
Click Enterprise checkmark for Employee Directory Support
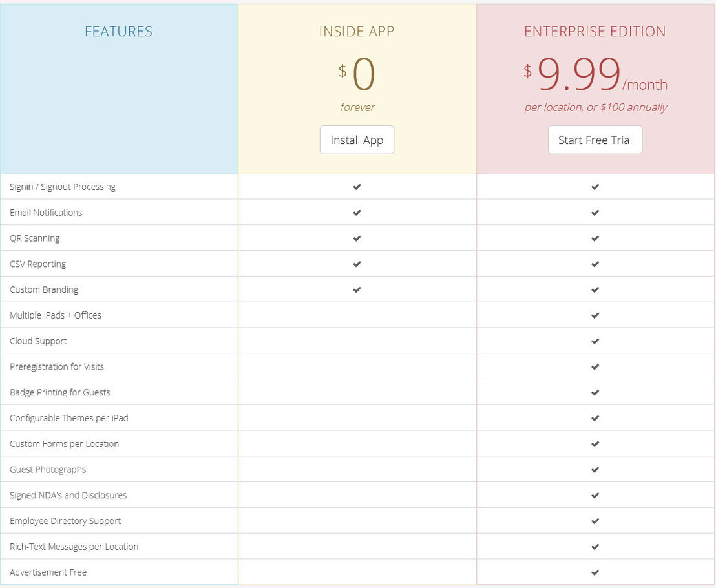(595, 521)
